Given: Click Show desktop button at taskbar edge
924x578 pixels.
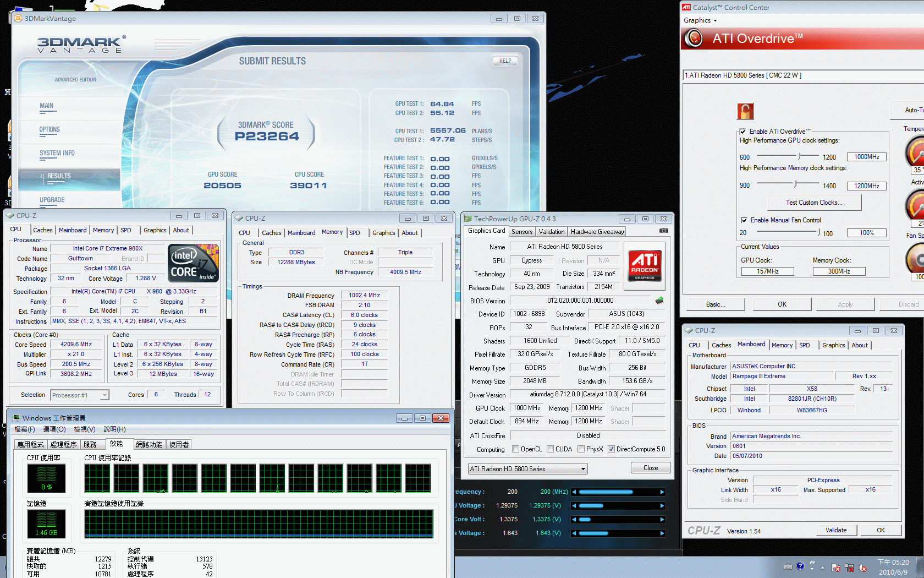Looking at the screenshot, I should click(x=921, y=568).
